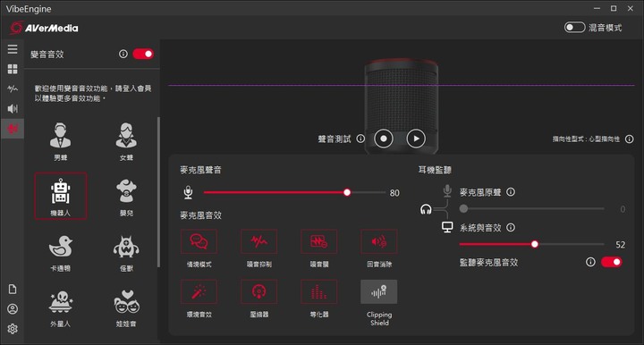The width and height of the screenshot is (644, 345).
Task: Select the 男聲 male voice effect
Action: pos(61,140)
